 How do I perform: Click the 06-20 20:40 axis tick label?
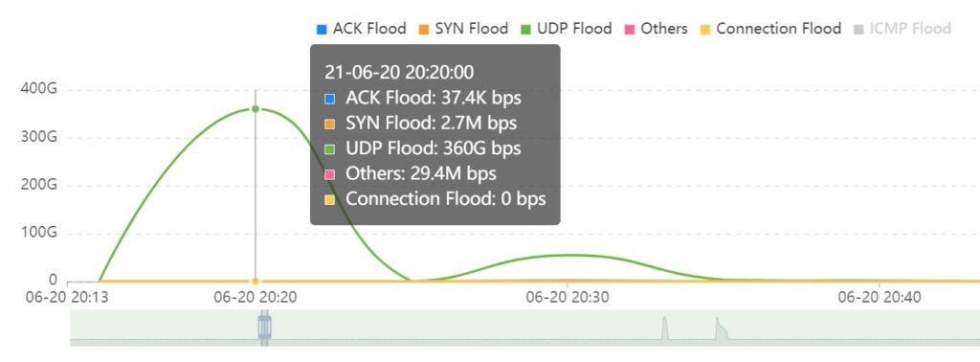click(x=880, y=298)
